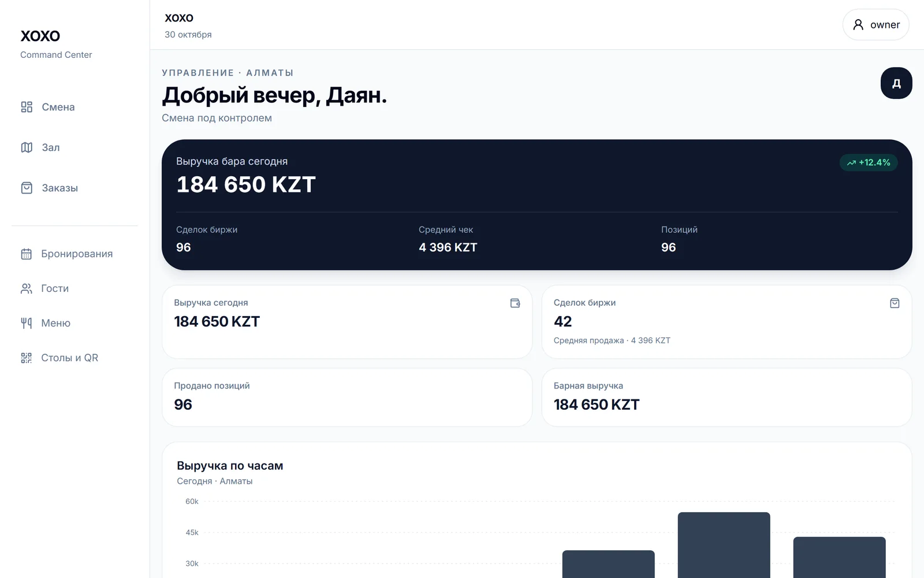This screenshot has height=578, width=924.
Task: Click the Позиций 96 value in dark card
Action: [x=668, y=247]
